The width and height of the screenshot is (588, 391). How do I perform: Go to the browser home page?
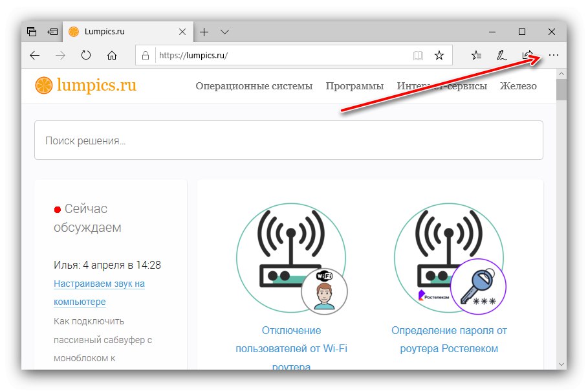pyautogui.click(x=112, y=55)
